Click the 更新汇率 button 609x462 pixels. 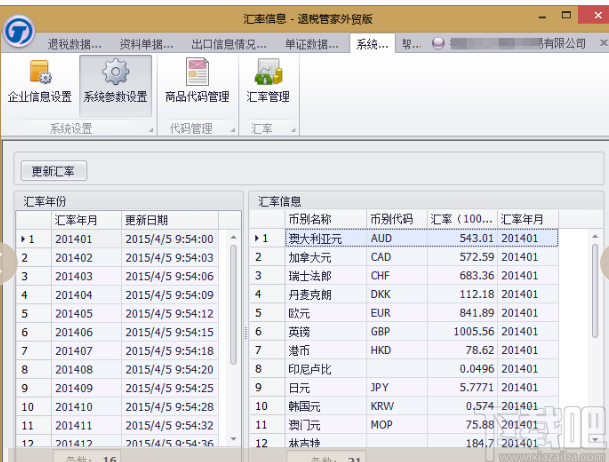point(54,171)
